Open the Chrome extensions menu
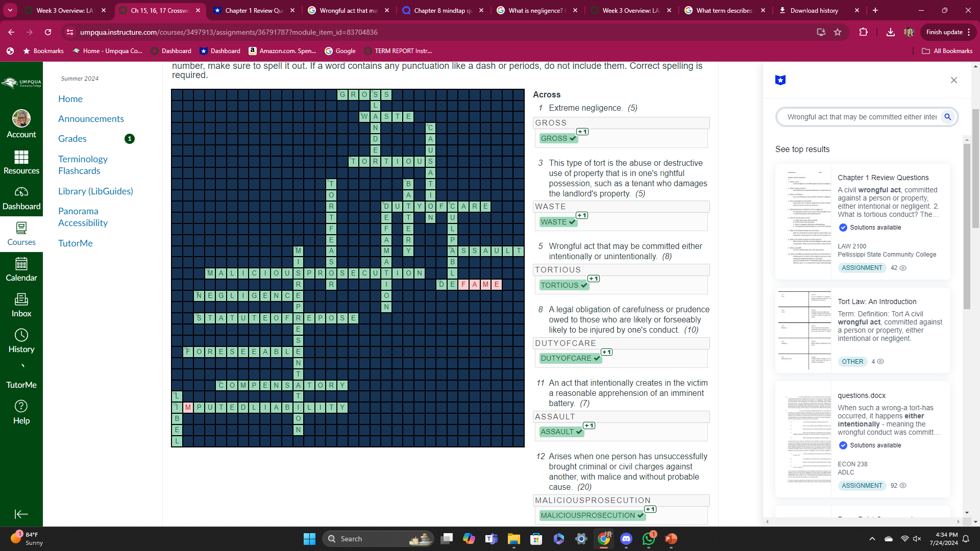The width and height of the screenshot is (980, 551). tap(864, 32)
